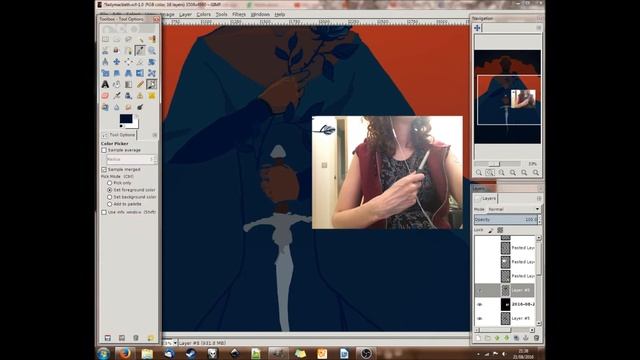The height and width of the screenshot is (360, 640).
Task: Click the duplicate layer button
Action: tap(516, 338)
